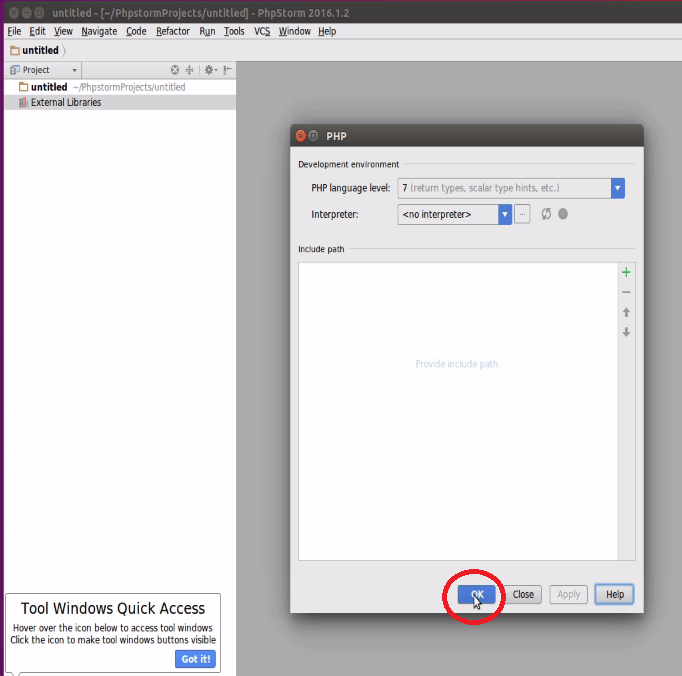
Task: Open the Window menu
Action: (294, 31)
